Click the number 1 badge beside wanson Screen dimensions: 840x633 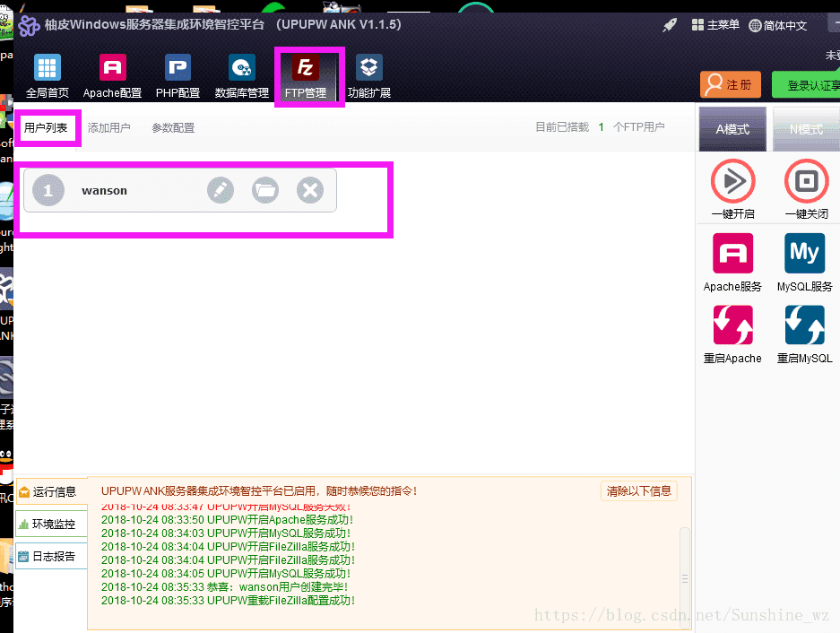[x=48, y=190]
